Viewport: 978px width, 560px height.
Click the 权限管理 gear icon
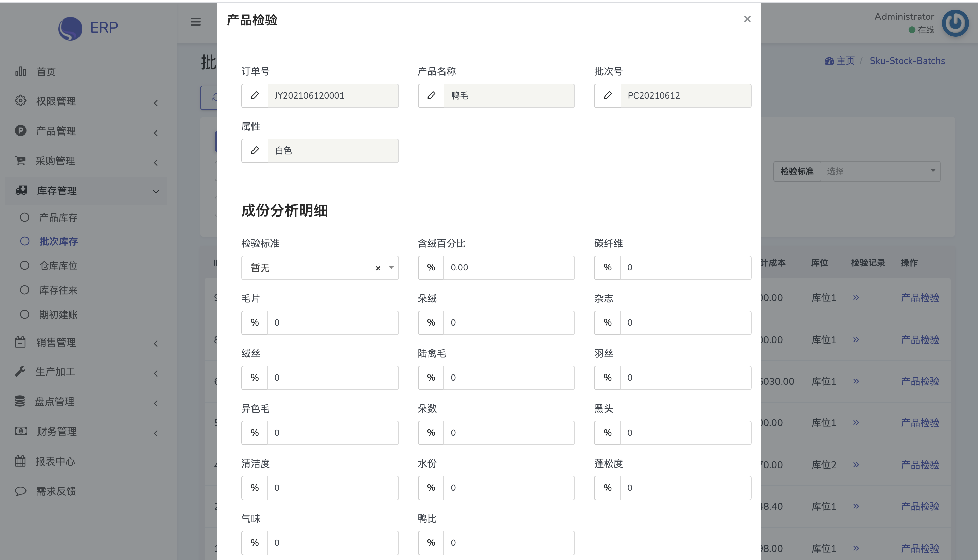pos(20,101)
